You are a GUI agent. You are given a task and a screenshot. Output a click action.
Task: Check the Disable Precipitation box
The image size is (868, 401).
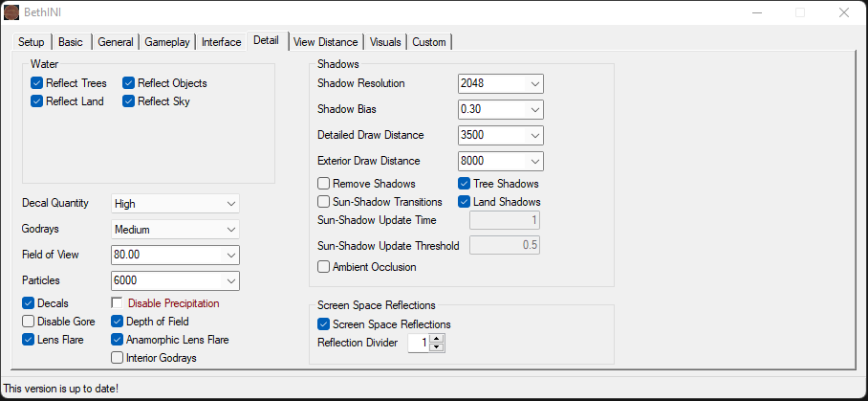tap(118, 303)
